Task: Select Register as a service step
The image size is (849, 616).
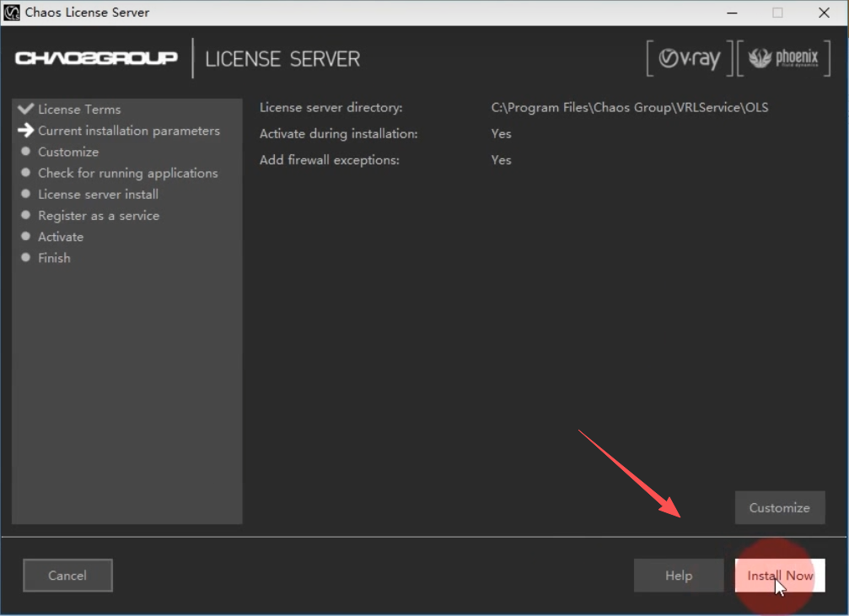Action: pos(99,216)
